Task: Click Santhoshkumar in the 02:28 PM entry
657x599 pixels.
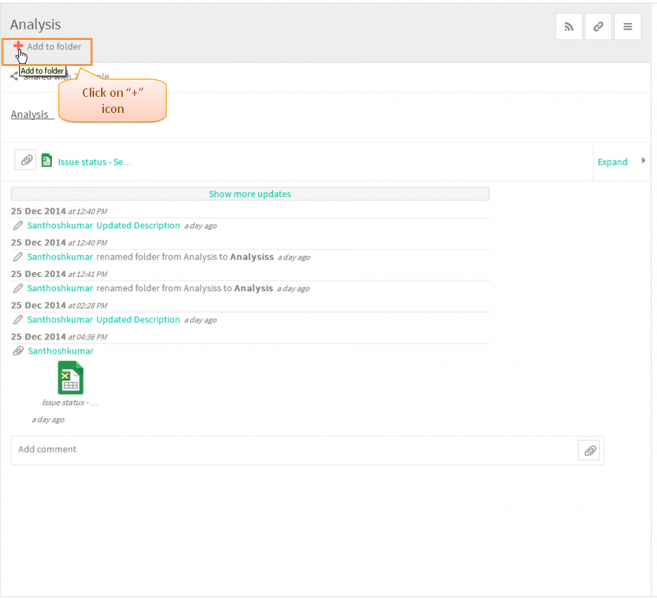Action: [60, 320]
